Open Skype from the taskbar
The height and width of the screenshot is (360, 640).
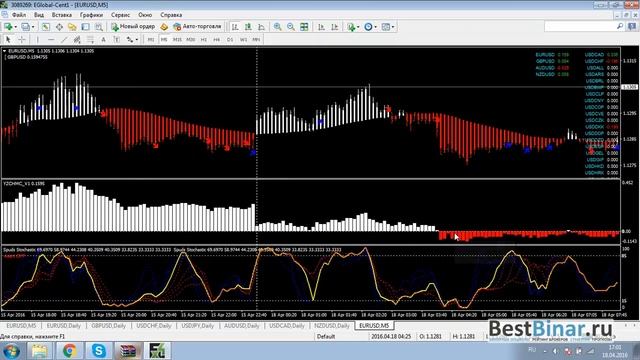98,351
